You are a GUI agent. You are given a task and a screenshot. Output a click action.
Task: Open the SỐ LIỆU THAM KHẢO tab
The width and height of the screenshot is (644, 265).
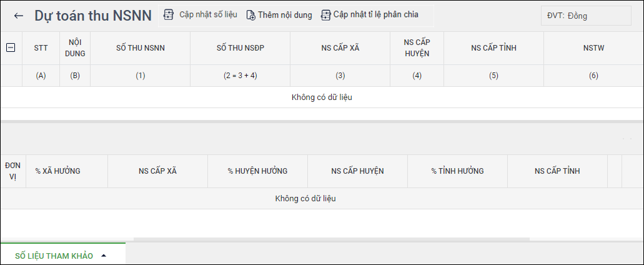54,256
